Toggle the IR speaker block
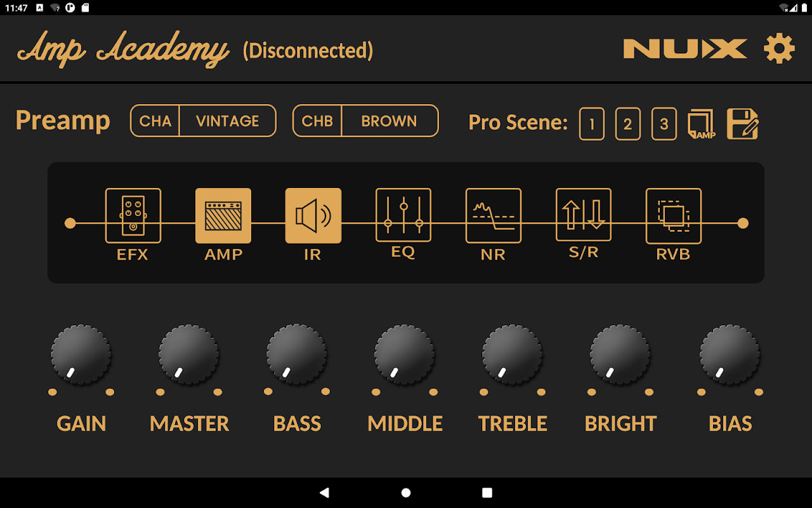This screenshot has height=508, width=812. coord(313,216)
